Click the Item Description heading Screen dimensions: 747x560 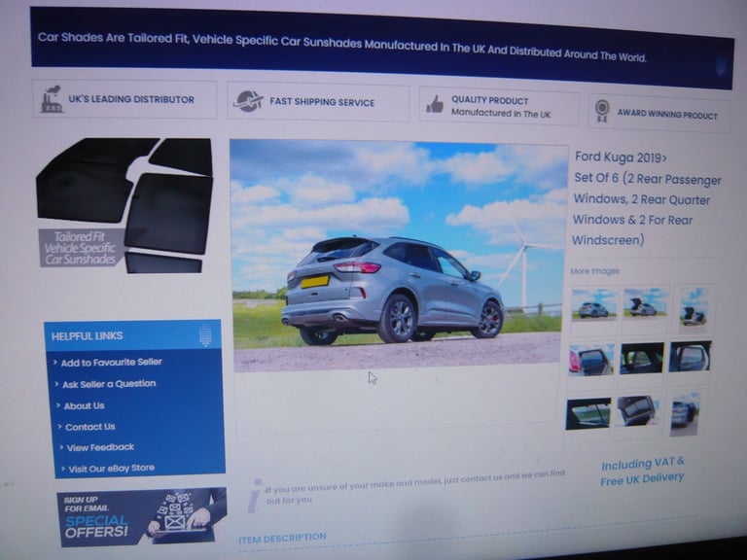pyautogui.click(x=282, y=539)
